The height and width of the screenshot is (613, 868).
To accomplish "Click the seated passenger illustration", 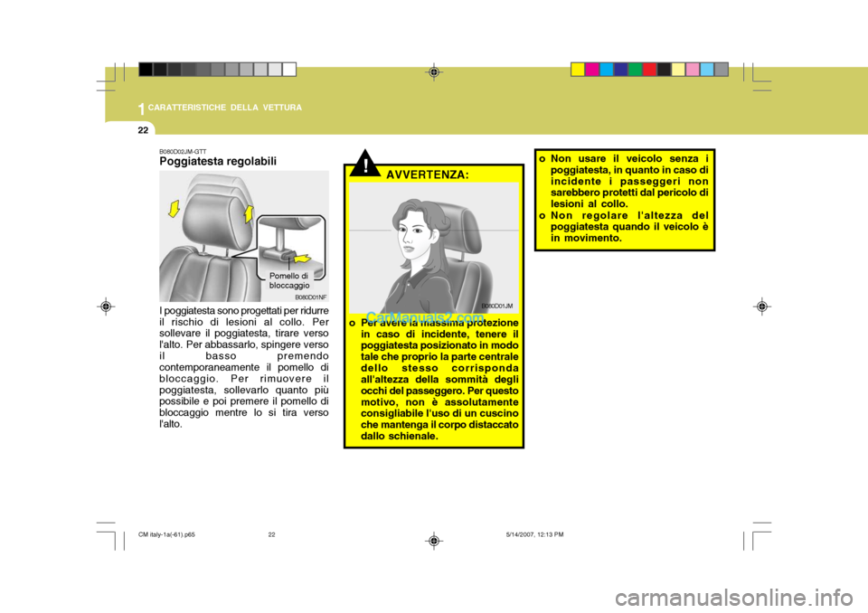I will click(434, 248).
